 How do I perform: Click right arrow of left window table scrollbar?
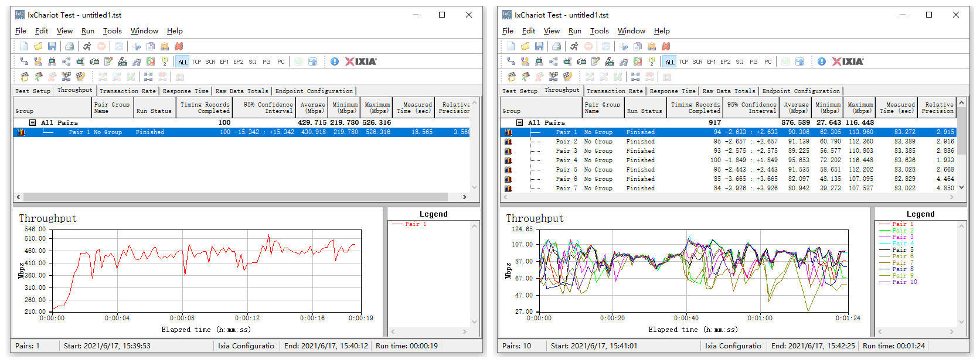[465, 197]
